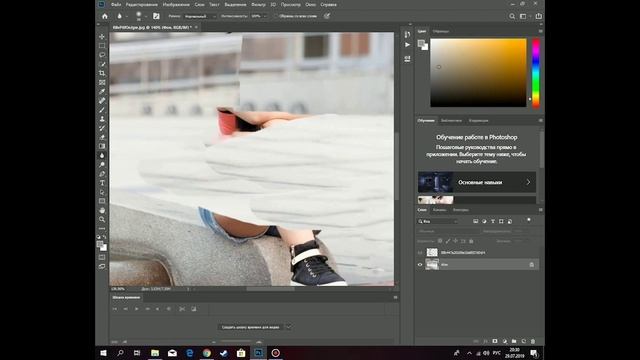Screen dimensions: 640x360
Task: Open the 'Файл' menu
Action: click(x=116, y=4)
